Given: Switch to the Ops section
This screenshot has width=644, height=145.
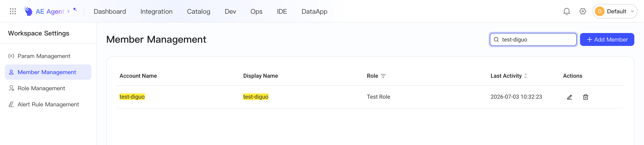Looking at the screenshot, I should (256, 11).
